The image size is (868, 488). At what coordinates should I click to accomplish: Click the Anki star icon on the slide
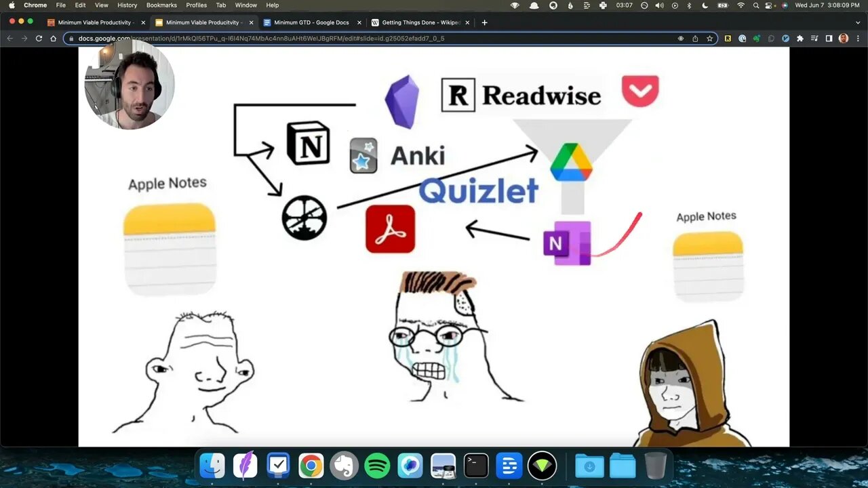363,155
